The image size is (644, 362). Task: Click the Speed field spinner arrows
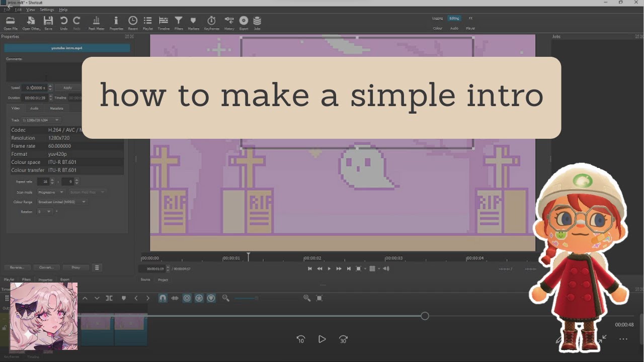tap(50, 87)
